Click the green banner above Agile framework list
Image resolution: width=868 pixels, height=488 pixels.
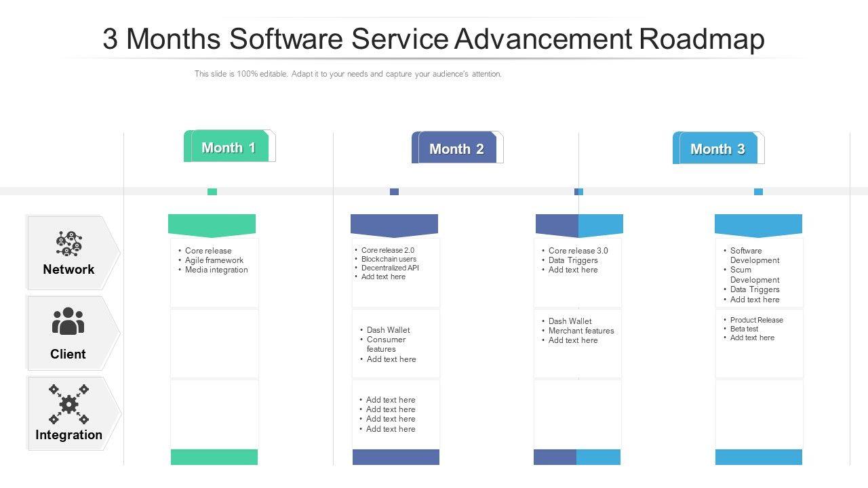pos(212,226)
